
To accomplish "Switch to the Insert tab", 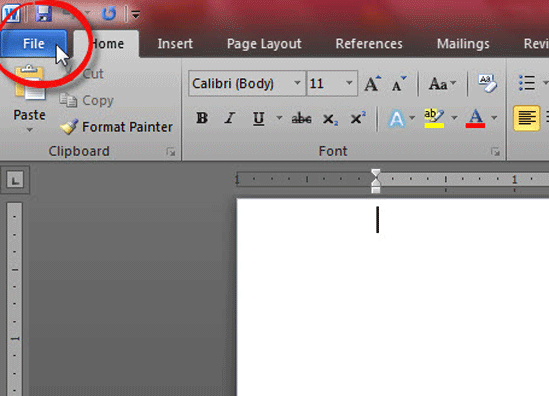I will (175, 44).
